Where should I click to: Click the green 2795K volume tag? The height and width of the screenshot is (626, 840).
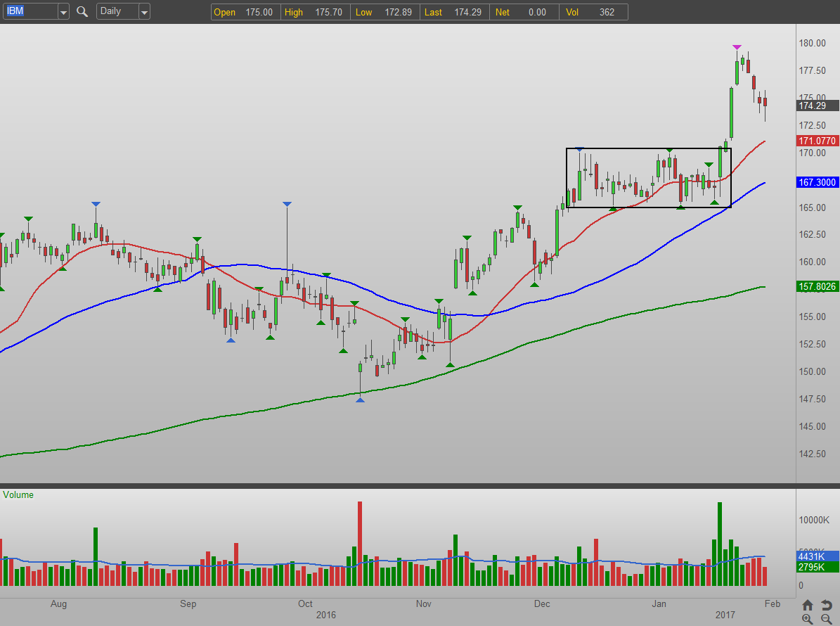point(818,567)
